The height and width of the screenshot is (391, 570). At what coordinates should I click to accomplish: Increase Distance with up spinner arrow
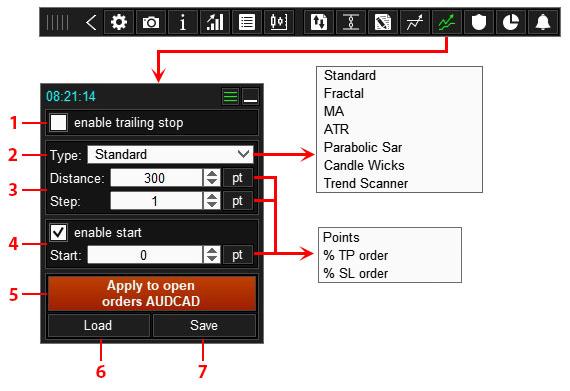tap(212, 174)
